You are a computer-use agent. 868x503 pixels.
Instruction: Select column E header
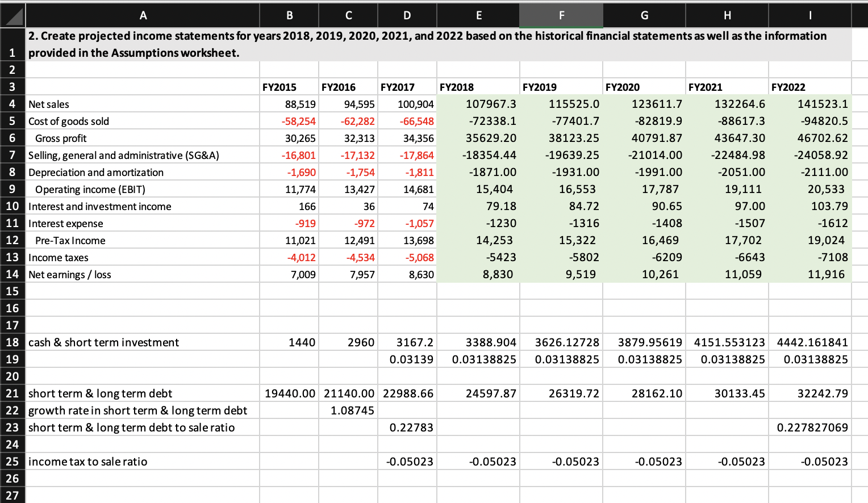pyautogui.click(x=478, y=16)
